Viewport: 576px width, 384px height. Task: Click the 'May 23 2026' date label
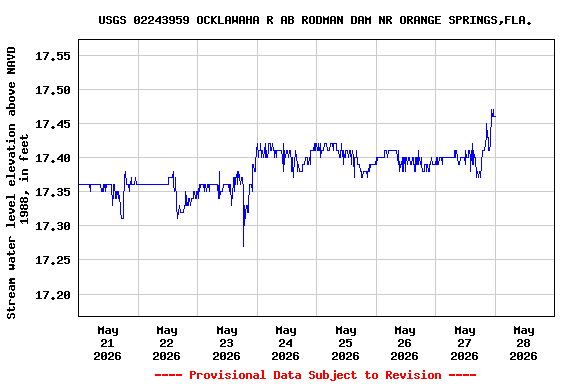coord(226,343)
